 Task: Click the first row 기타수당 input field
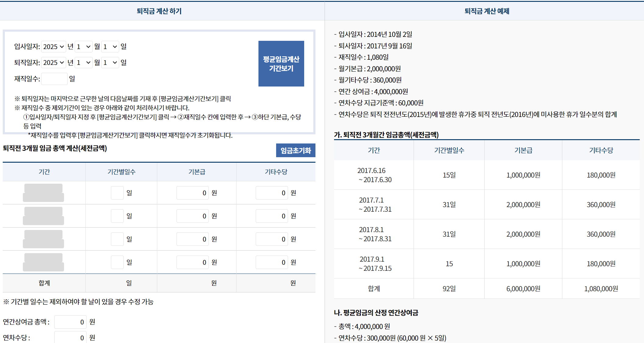[271, 193]
